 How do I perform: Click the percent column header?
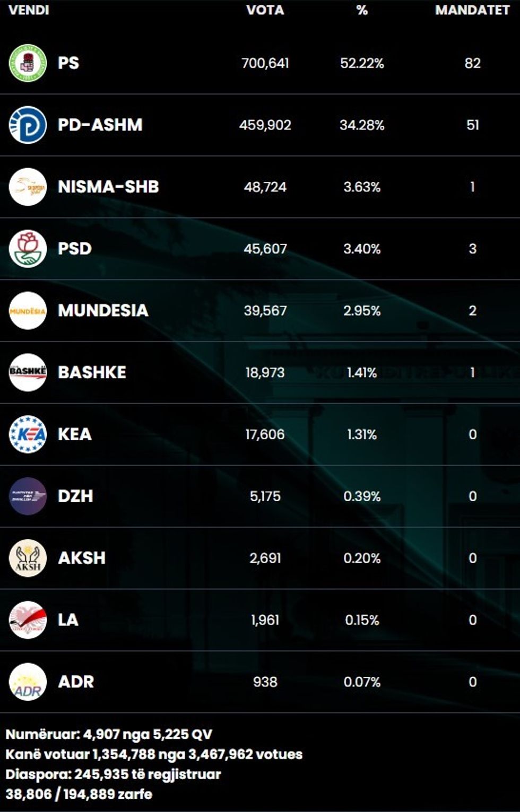[x=362, y=10]
